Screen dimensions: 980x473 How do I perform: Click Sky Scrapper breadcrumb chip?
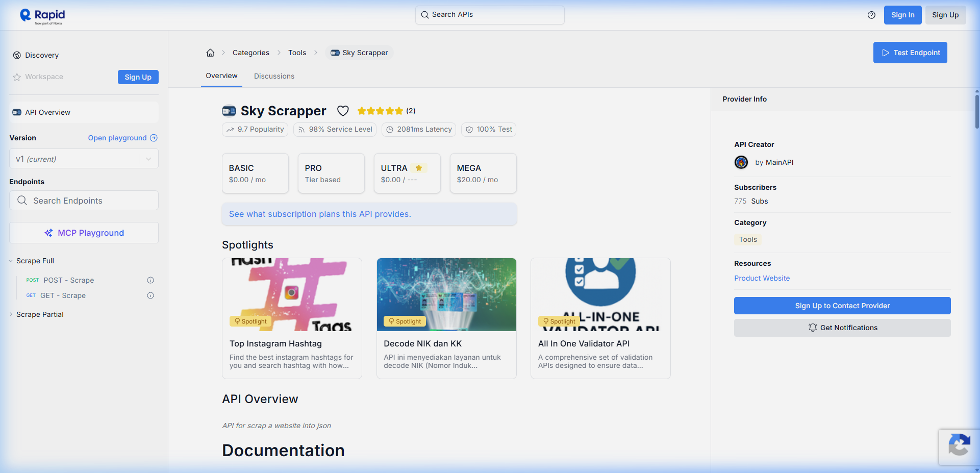pyautogui.click(x=359, y=53)
